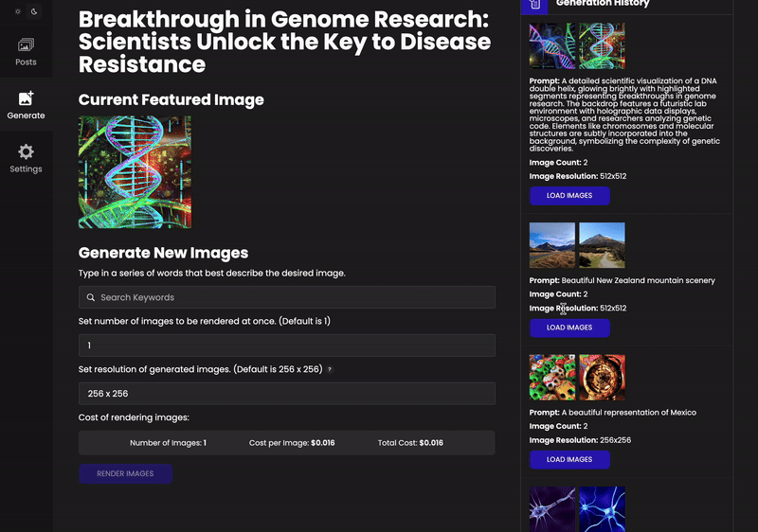758x532 pixels.
Task: Load images for New Zealand mountain scenery
Action: pos(569,328)
